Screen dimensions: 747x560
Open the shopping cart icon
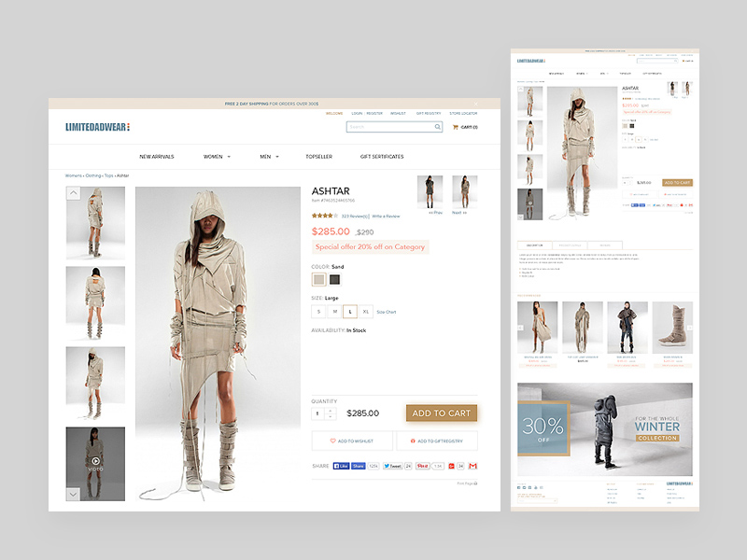456,127
